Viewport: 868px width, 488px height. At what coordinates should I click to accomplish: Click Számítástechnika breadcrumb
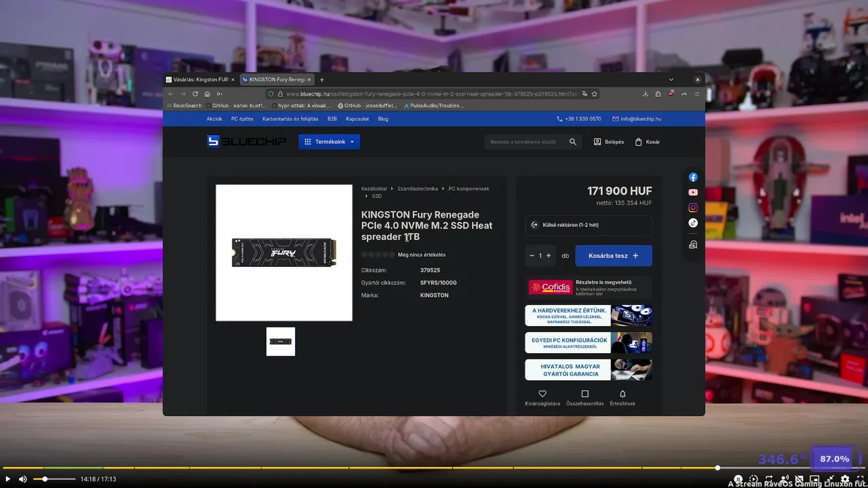click(418, 188)
